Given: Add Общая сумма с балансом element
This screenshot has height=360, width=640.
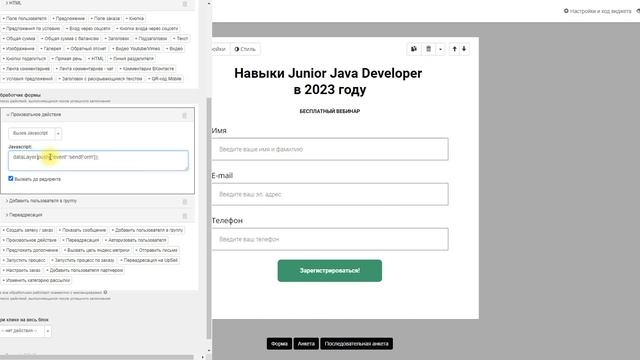Looking at the screenshot, I should (70, 38).
